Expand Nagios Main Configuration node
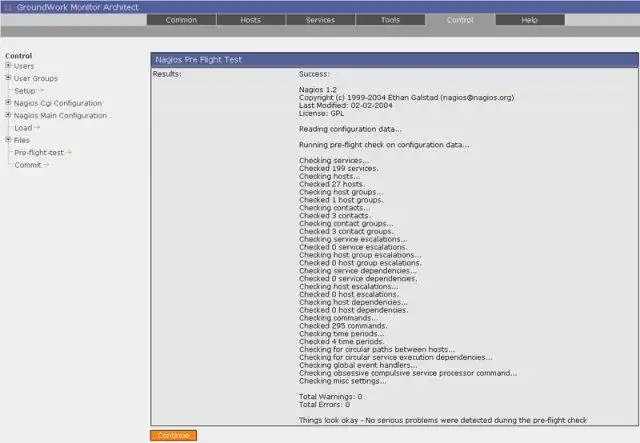 click(8, 115)
